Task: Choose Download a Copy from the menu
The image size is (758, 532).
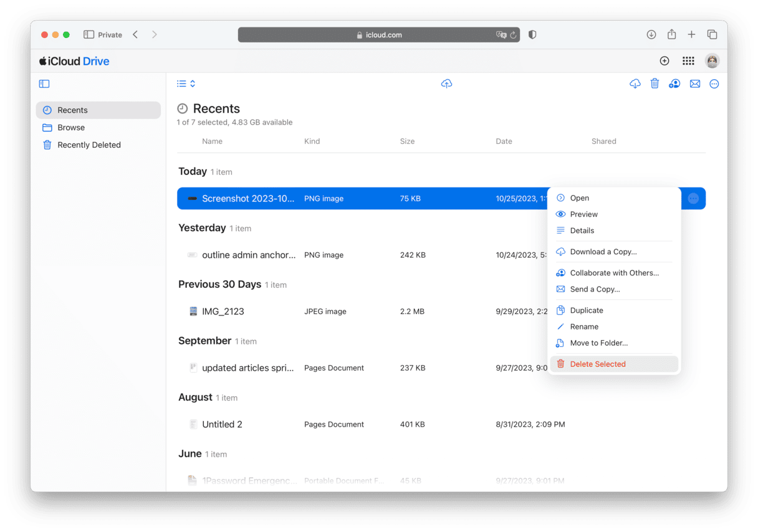Action: tap(614, 252)
